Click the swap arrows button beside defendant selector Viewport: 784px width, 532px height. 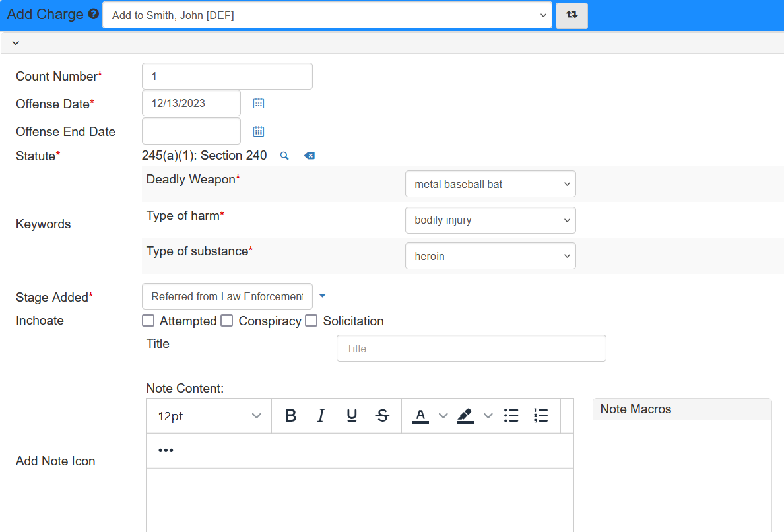[572, 15]
